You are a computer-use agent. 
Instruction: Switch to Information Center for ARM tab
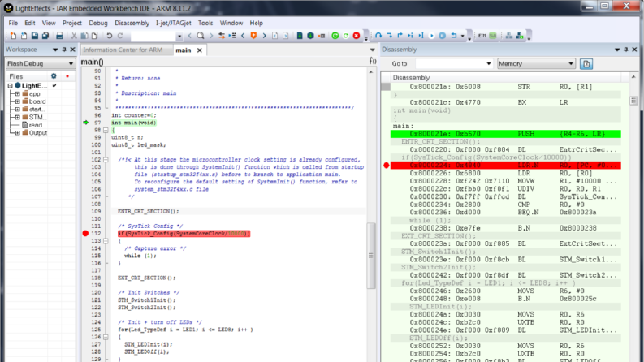(x=123, y=50)
